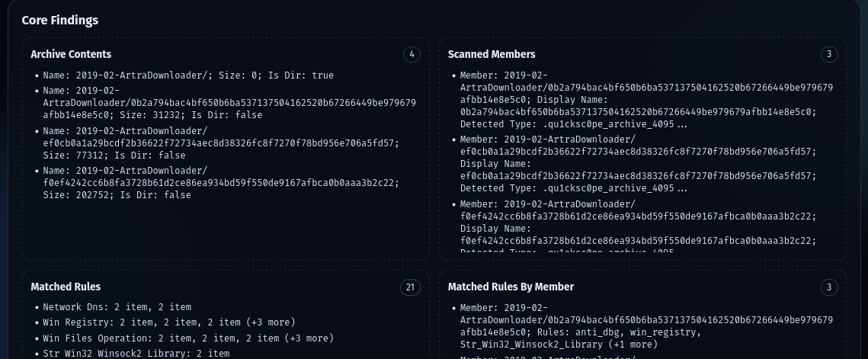Click the Matched Rules count badge 21

[x=410, y=287]
